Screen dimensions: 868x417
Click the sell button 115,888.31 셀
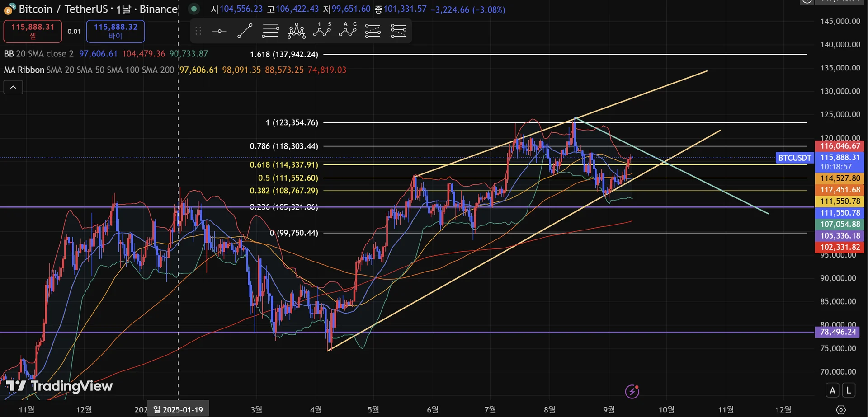point(33,31)
